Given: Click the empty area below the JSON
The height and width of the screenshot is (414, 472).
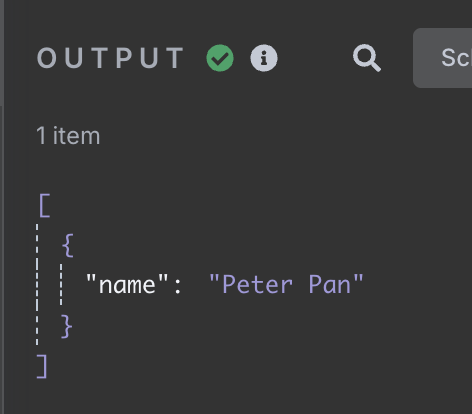Looking at the screenshot, I should click(233, 397).
